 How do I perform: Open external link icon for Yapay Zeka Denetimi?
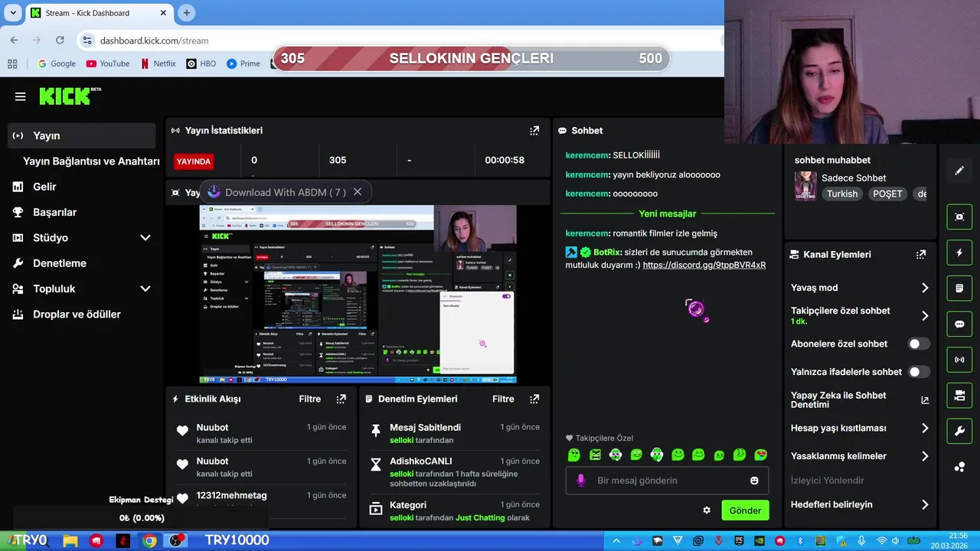tap(925, 400)
